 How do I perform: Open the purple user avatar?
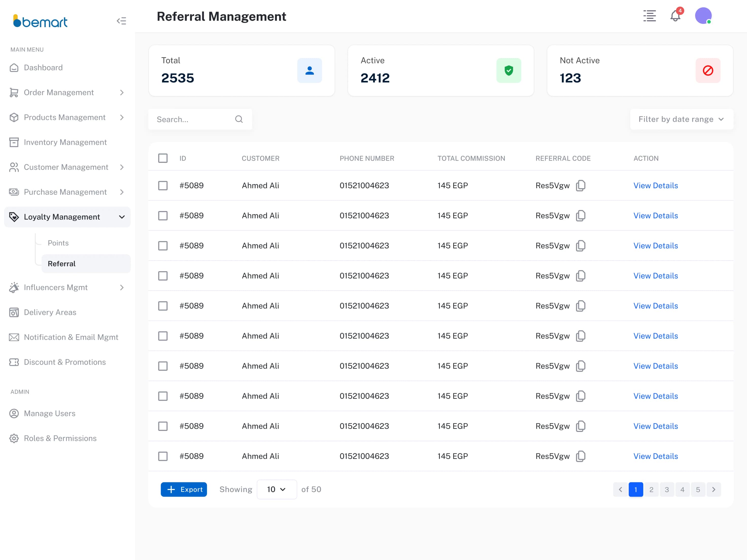pyautogui.click(x=703, y=15)
